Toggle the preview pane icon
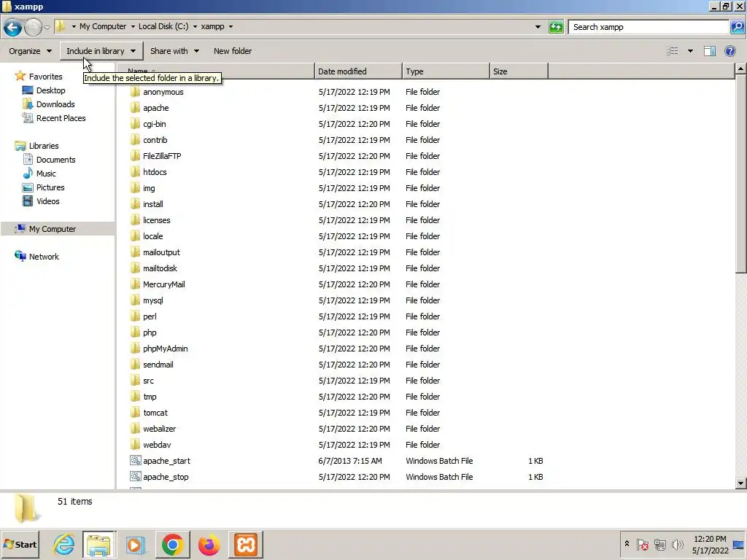The image size is (747, 560). pyautogui.click(x=709, y=51)
